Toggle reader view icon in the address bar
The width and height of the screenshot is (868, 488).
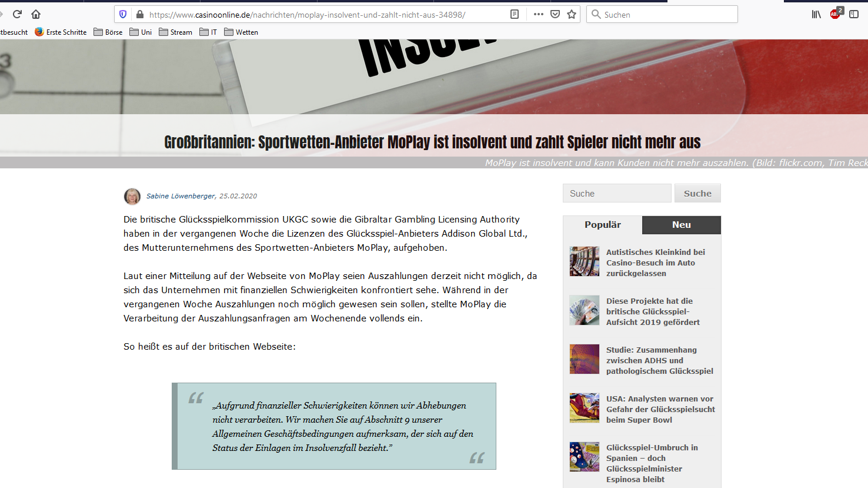click(515, 14)
